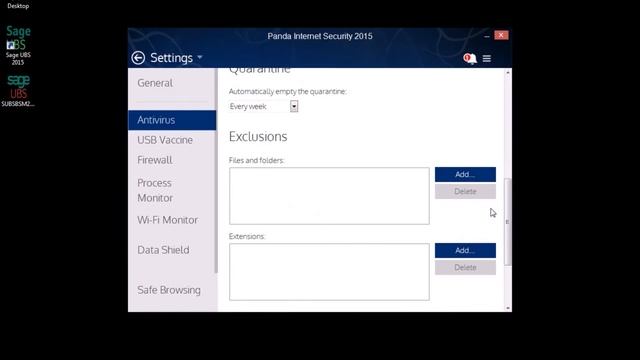Click the Exclusions heading
The width and height of the screenshot is (640, 360).
point(258,136)
